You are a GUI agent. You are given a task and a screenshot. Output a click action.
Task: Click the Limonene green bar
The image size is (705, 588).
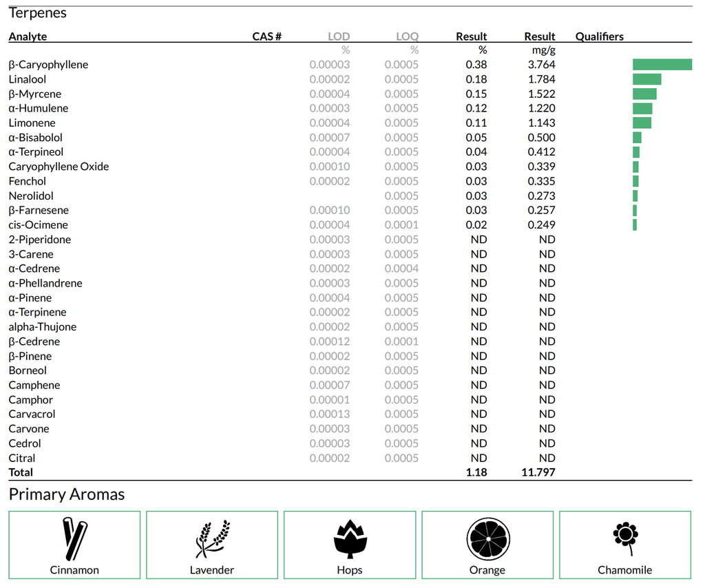tap(642, 123)
